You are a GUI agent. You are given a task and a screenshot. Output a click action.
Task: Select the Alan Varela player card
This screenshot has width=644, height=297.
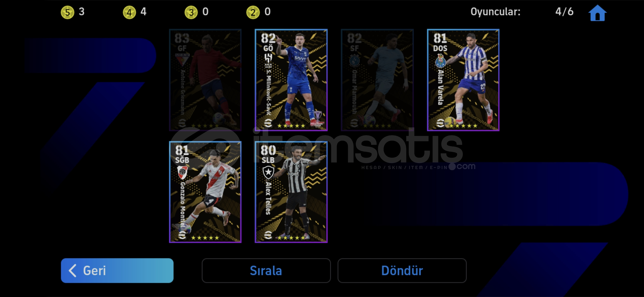point(463,80)
